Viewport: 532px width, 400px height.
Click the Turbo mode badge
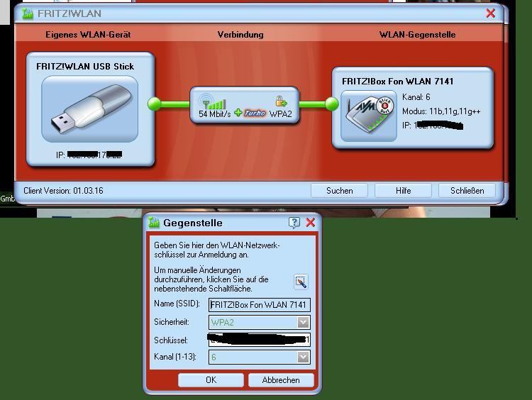pos(255,113)
